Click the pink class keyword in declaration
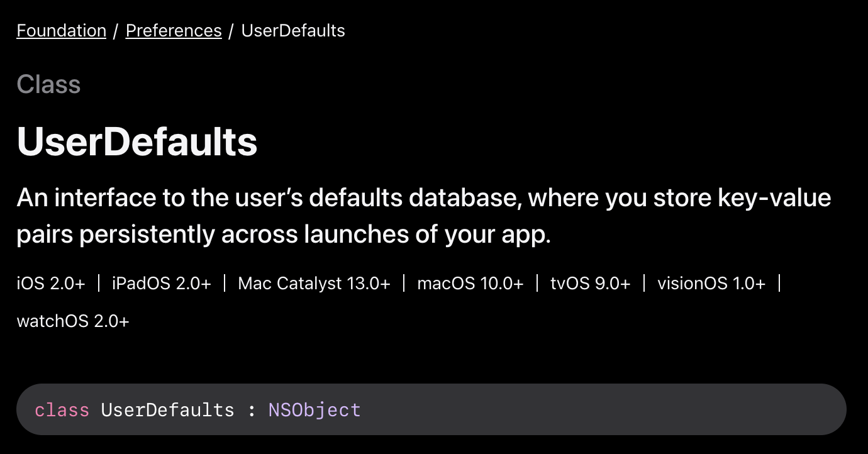 point(62,410)
